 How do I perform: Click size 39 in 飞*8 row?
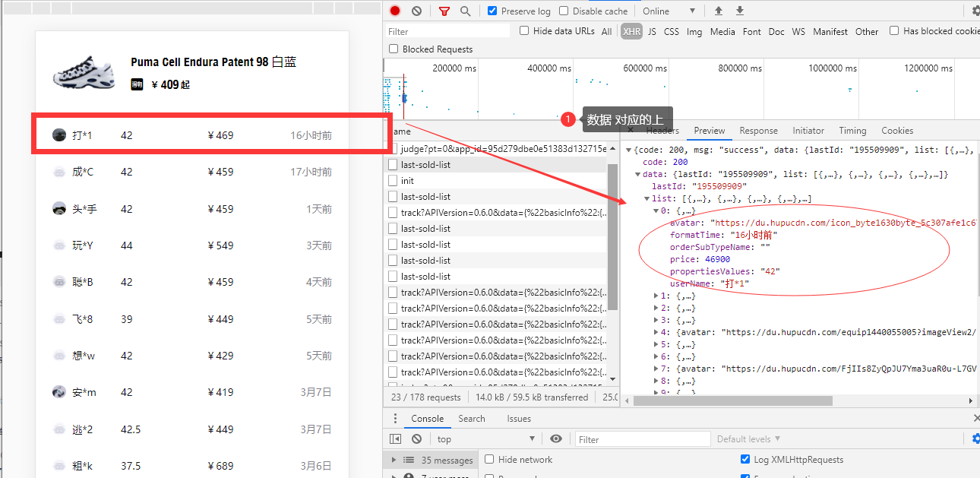[x=126, y=319]
